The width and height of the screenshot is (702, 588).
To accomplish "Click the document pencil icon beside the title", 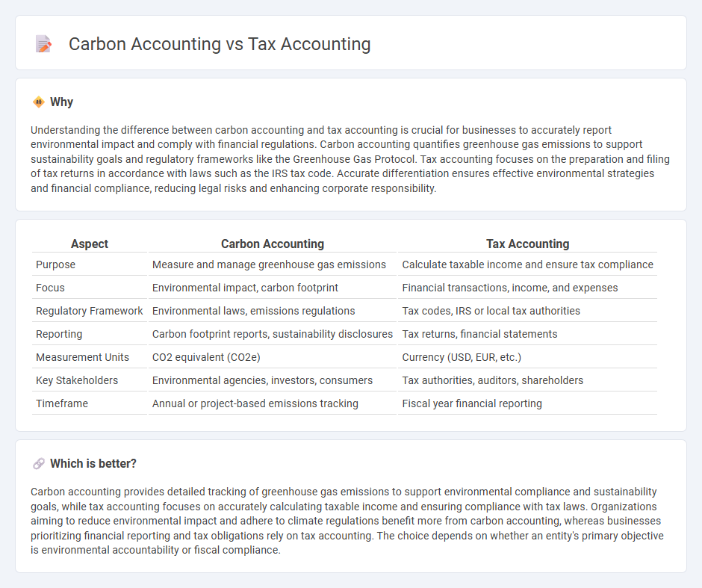I will coord(43,44).
